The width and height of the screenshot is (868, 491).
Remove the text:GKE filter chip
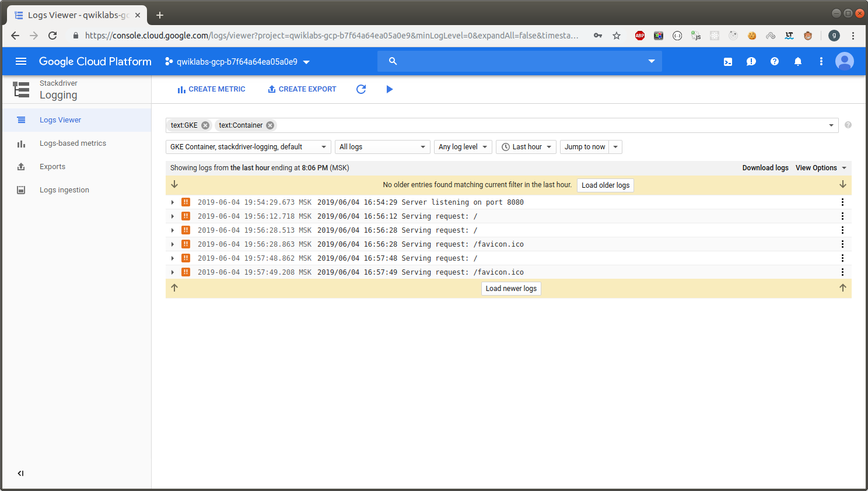pyautogui.click(x=205, y=125)
